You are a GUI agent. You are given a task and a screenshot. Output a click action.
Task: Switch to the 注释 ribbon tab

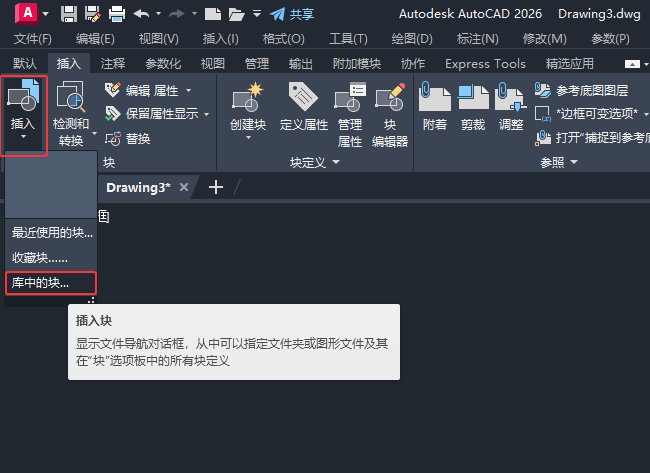pos(113,63)
